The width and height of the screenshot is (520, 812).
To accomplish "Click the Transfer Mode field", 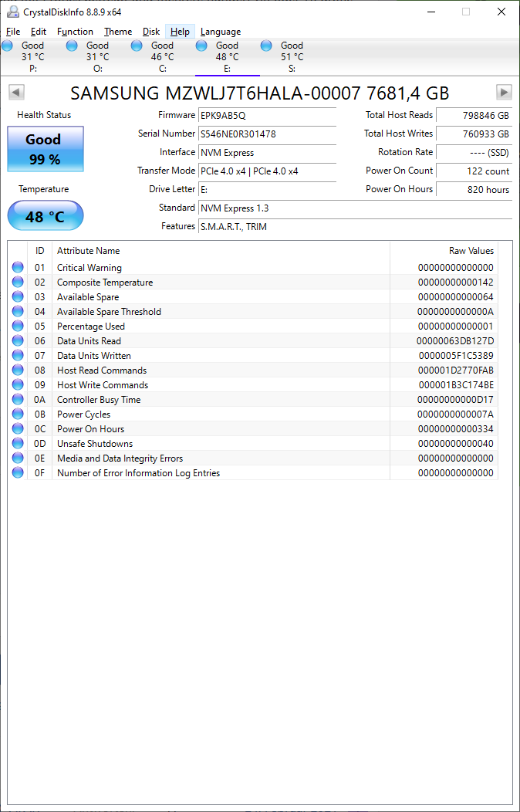I will point(268,171).
